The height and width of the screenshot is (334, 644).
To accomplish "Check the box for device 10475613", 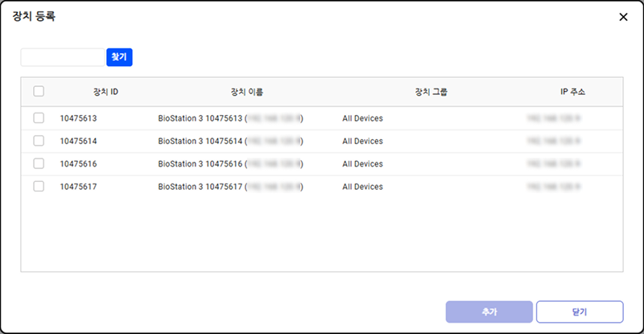I will point(39,118).
